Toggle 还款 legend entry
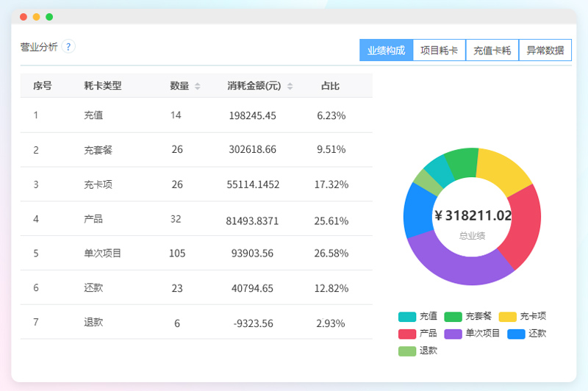The image size is (588, 391). tap(526, 334)
